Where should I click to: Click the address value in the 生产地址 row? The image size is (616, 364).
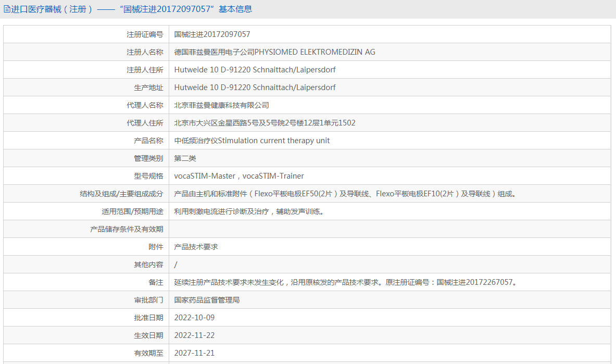pyautogui.click(x=255, y=87)
